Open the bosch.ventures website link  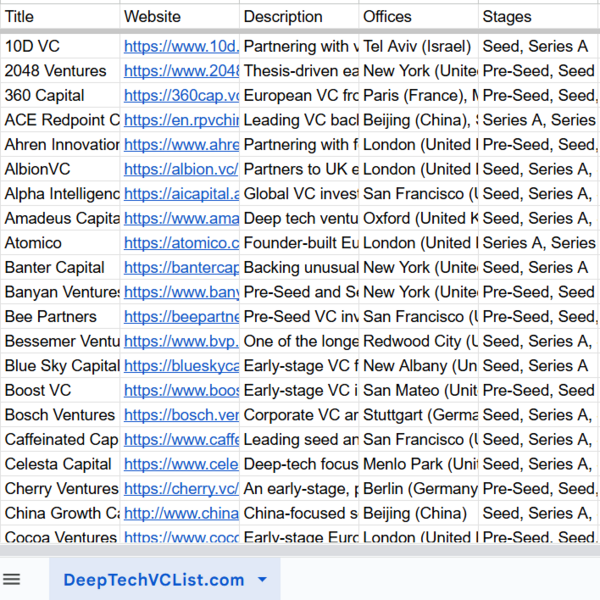coord(181,414)
